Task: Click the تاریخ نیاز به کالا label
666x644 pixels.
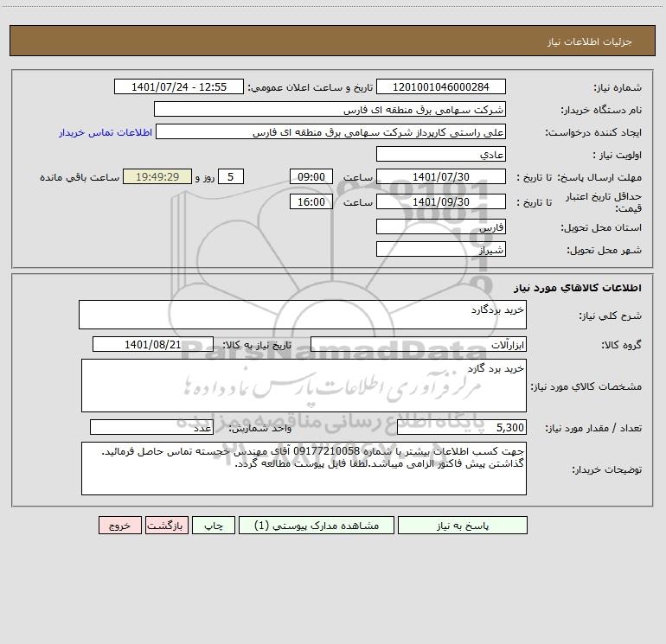Action: (257, 345)
